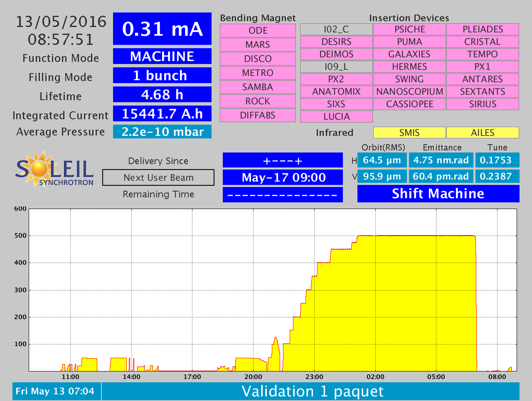532x401 pixels.
Task: Select the CRISTAL beamline box
Action: pos(483,42)
